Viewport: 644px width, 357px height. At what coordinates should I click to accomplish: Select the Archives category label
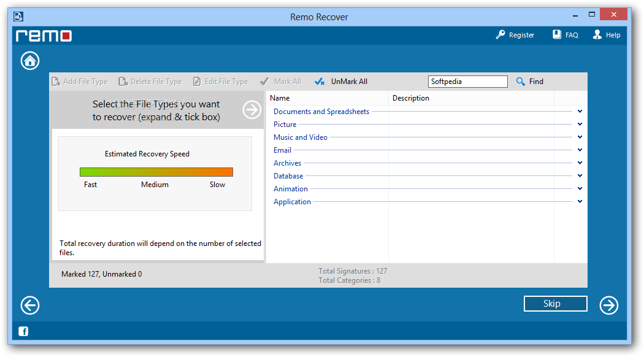click(288, 163)
